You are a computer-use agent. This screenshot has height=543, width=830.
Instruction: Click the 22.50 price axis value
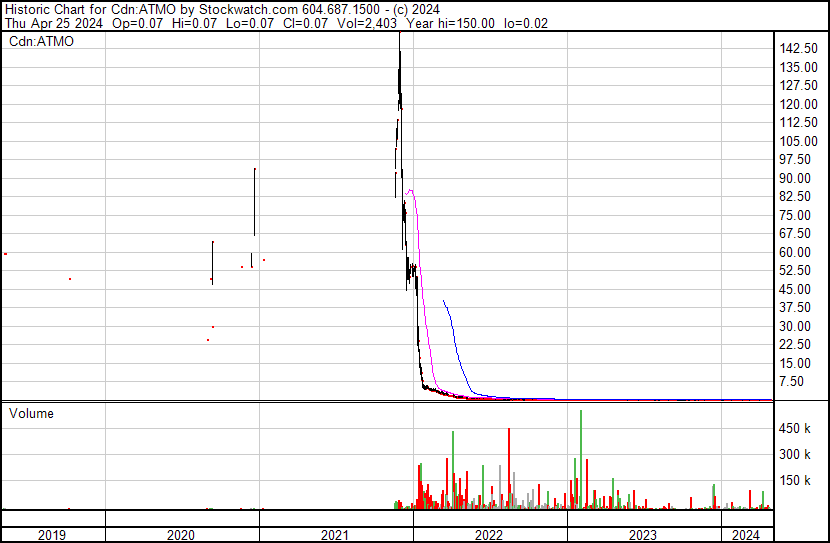795,345
